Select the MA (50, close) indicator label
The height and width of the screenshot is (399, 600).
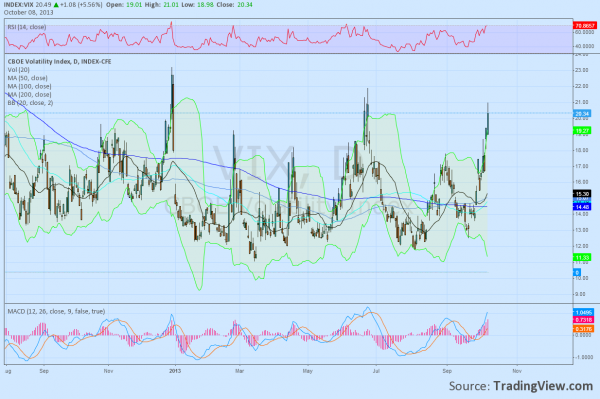(28, 78)
